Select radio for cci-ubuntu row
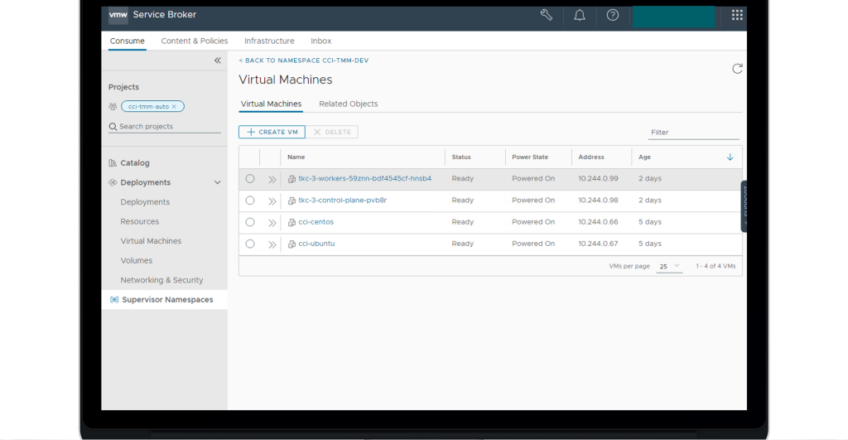848x440 pixels. [x=250, y=243]
